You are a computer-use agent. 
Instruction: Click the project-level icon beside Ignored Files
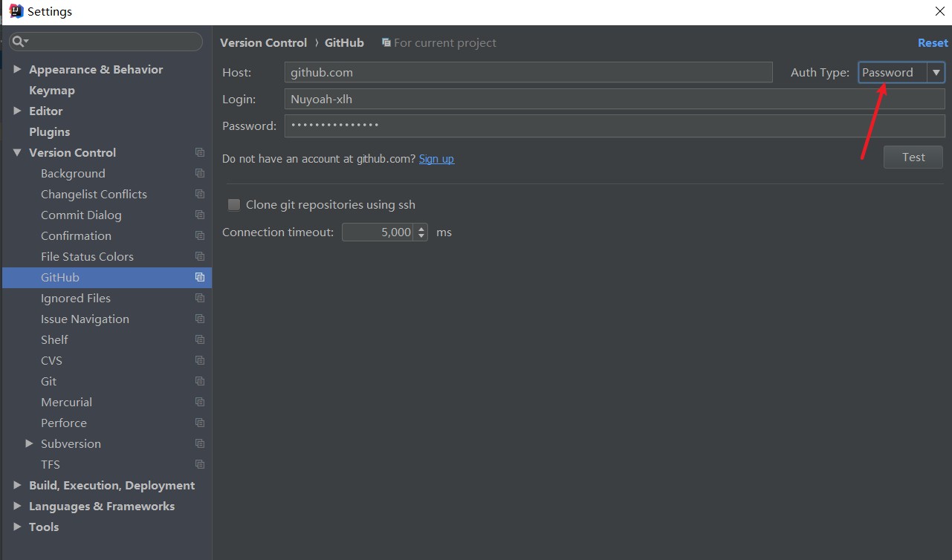[200, 298]
